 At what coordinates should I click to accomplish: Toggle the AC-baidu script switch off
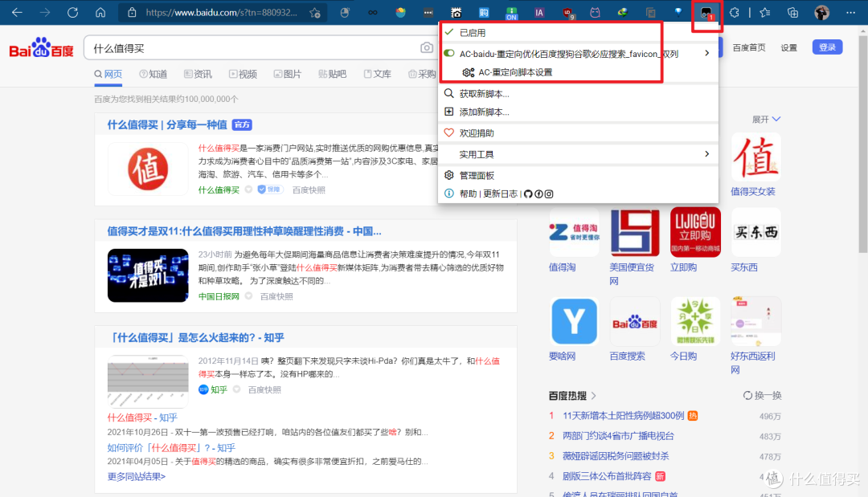click(x=449, y=54)
